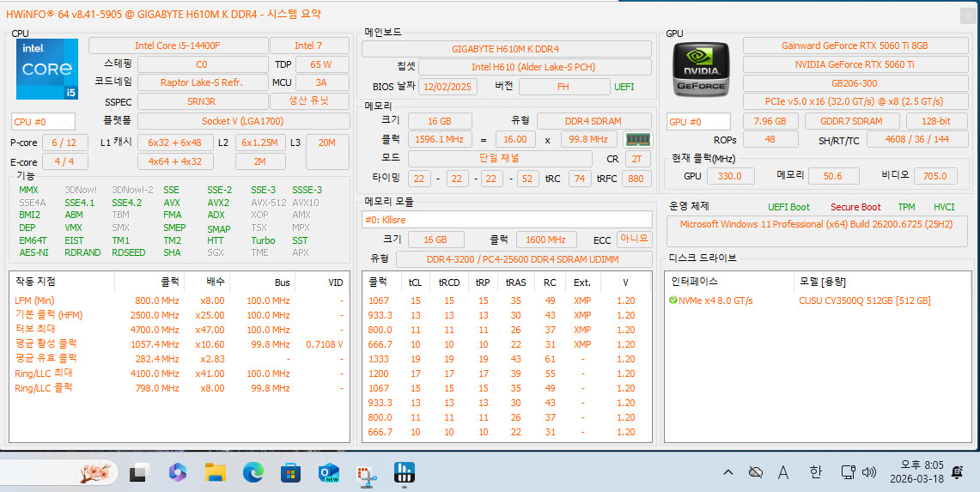
Task: Click green check icon beside NVMe x4
Action: 673,301
